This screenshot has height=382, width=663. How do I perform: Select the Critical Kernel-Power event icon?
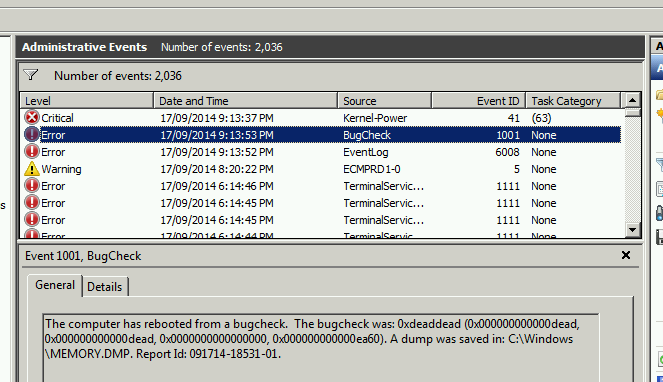click(32, 118)
